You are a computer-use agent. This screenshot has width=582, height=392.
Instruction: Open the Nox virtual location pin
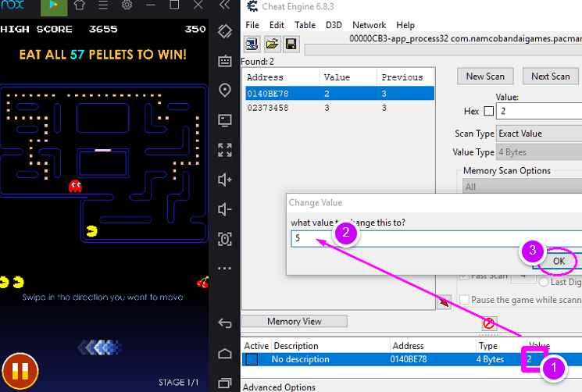224,90
